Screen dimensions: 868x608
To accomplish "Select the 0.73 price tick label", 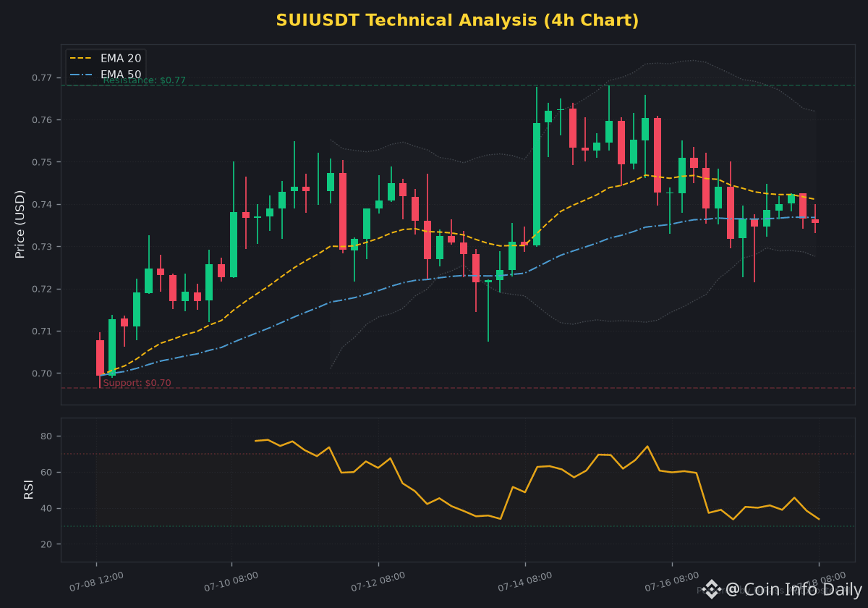I will coord(42,247).
